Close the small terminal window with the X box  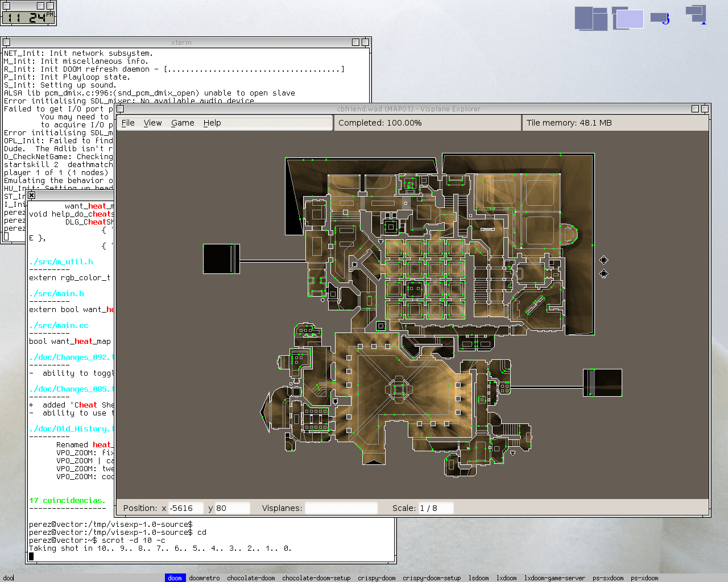tap(31, 195)
